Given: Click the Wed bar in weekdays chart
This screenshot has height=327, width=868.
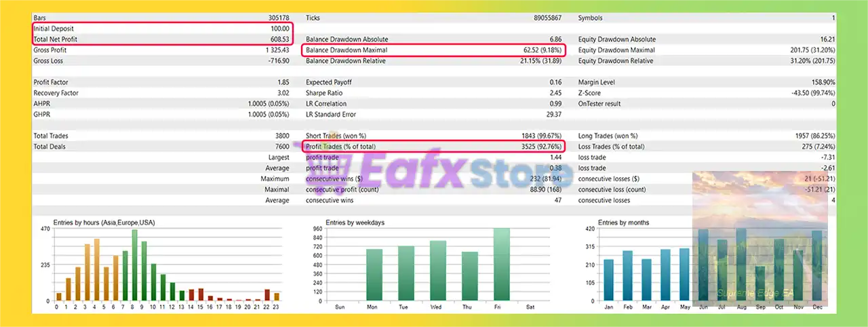Looking at the screenshot, I should [437, 271].
